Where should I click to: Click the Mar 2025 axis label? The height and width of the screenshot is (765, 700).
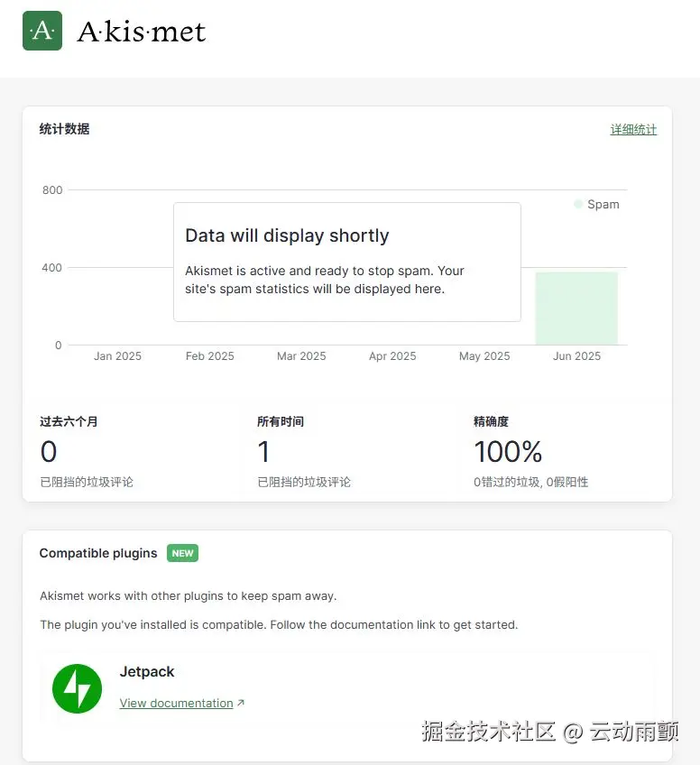(x=301, y=356)
